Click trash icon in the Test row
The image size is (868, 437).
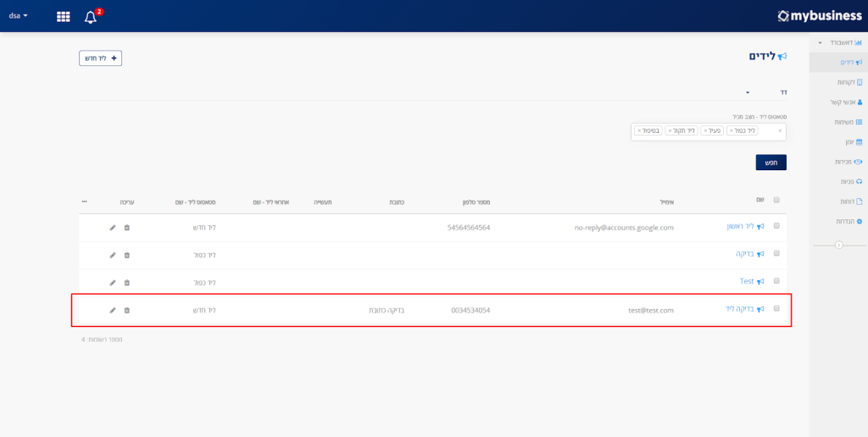127,283
